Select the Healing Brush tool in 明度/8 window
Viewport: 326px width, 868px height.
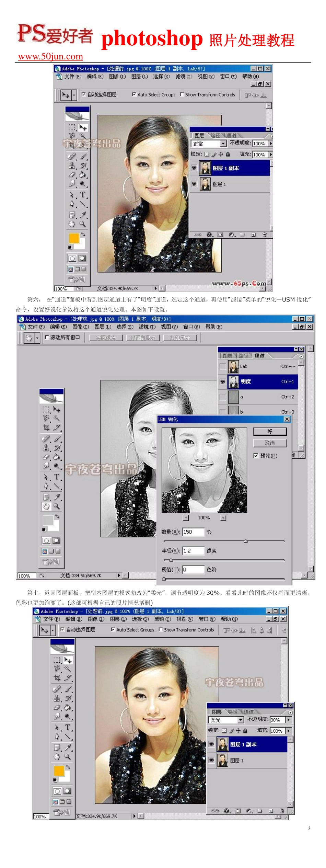click(46, 439)
